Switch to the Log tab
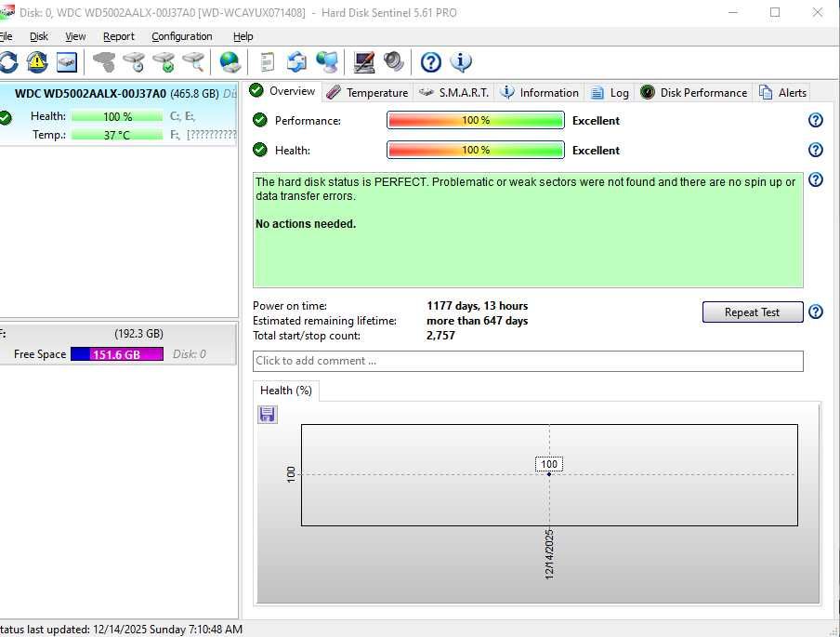 (x=610, y=93)
